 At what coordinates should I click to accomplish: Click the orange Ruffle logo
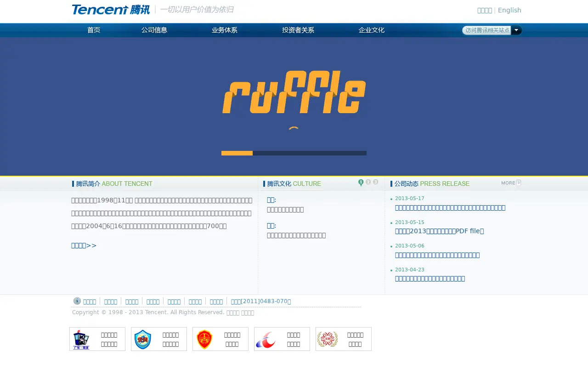pos(294,92)
